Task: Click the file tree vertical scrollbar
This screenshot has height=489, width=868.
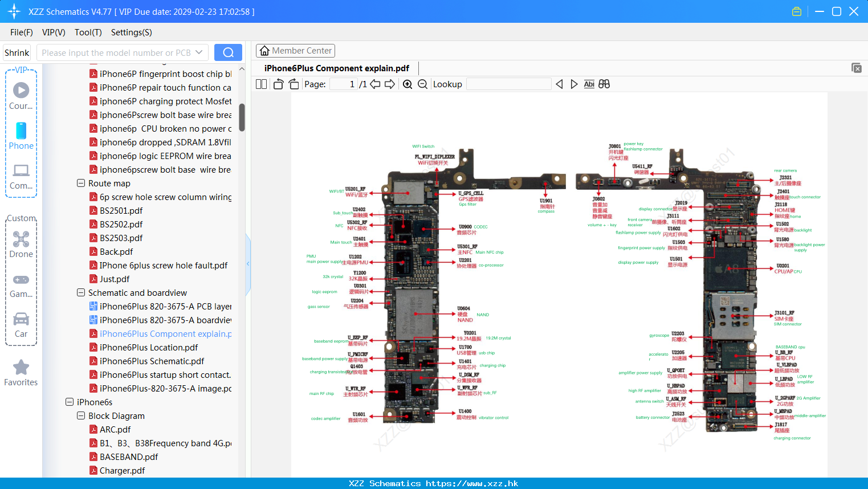Action: tap(242, 117)
